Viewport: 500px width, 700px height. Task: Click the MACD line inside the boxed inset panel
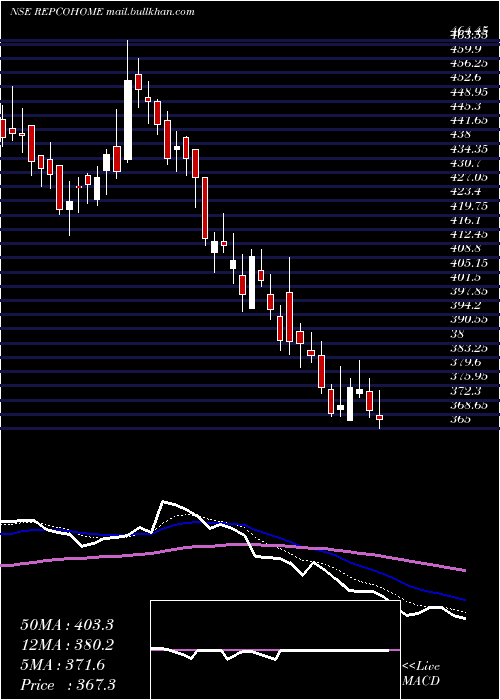click(270, 653)
